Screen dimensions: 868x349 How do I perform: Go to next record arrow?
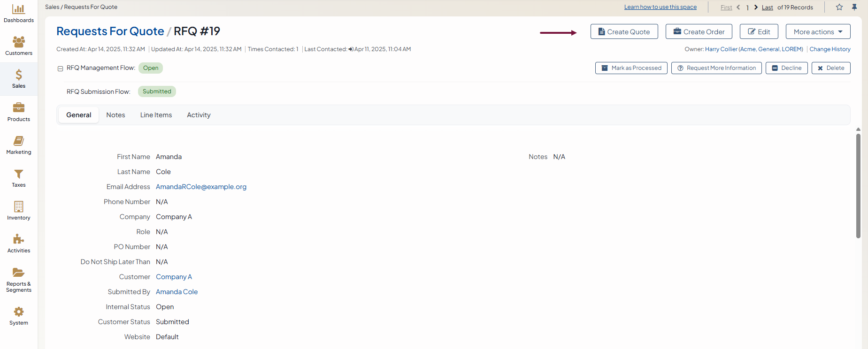click(756, 7)
